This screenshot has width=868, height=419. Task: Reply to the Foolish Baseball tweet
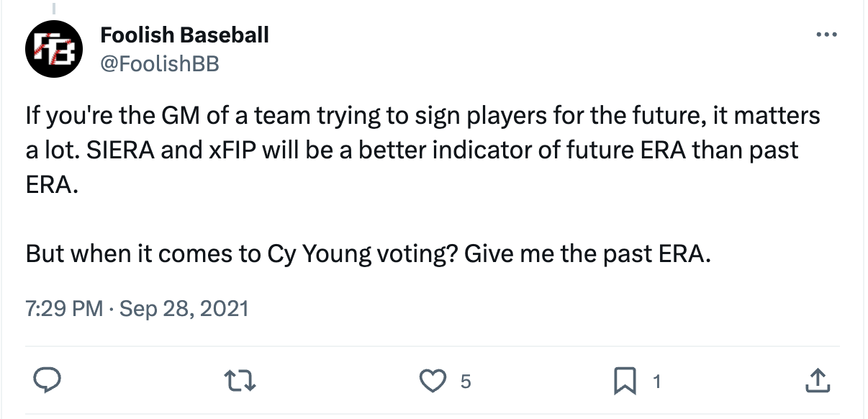click(x=46, y=381)
